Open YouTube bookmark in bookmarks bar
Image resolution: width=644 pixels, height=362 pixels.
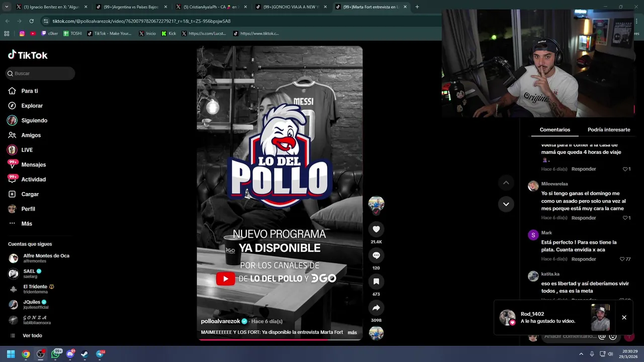33,34
